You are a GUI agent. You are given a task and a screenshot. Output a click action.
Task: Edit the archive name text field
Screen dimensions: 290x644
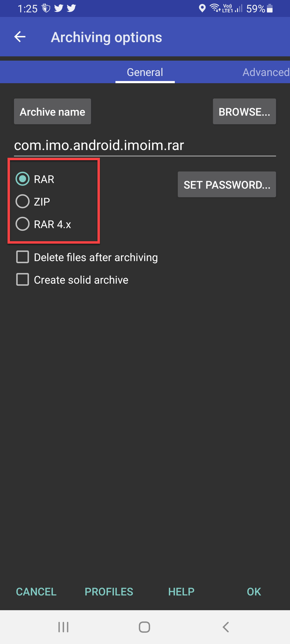(145, 145)
